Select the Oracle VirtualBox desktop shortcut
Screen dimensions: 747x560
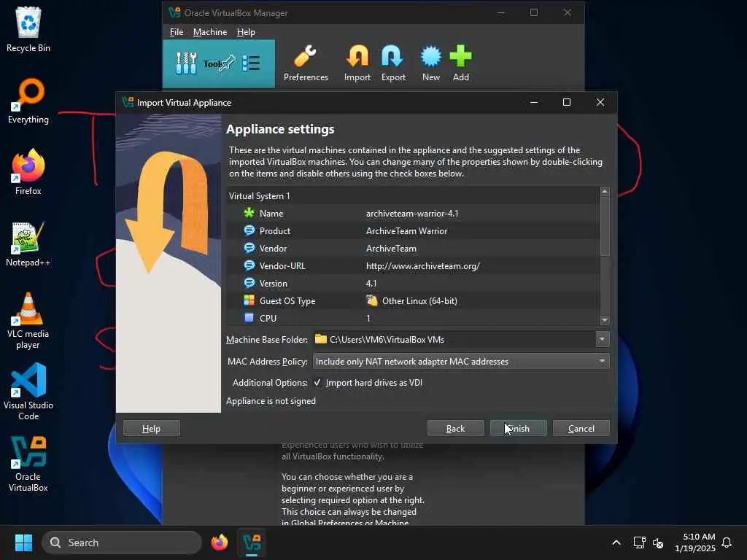pos(28,464)
